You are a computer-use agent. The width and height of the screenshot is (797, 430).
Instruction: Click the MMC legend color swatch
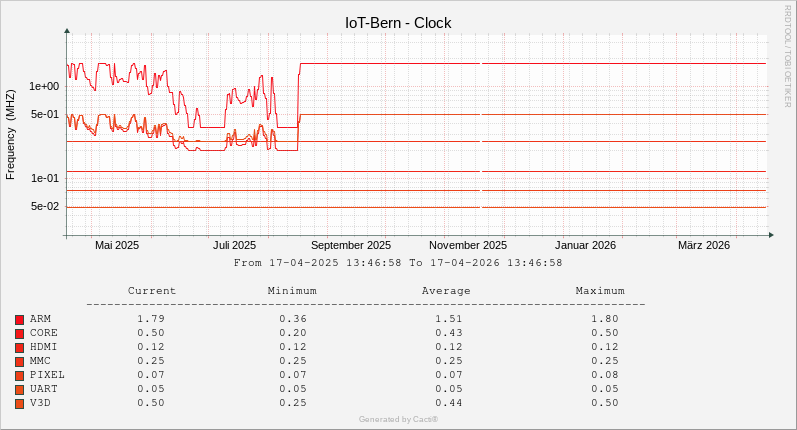pos(19,361)
